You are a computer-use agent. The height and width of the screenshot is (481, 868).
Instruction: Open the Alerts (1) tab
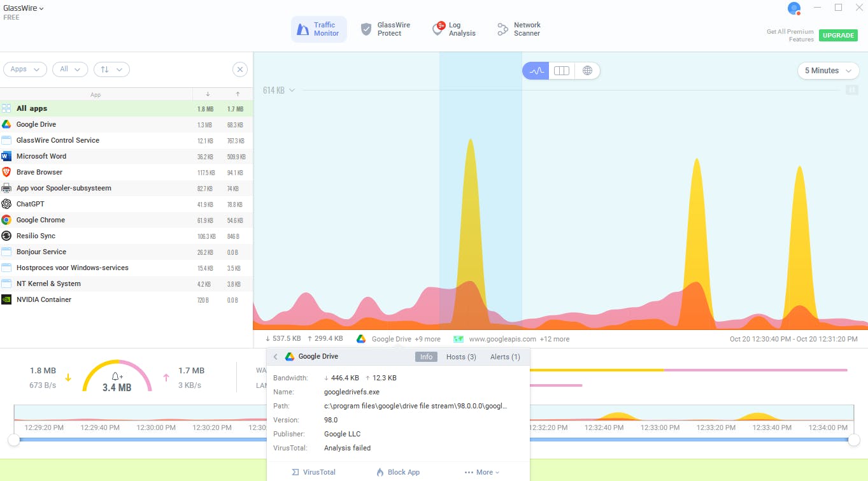coord(505,357)
